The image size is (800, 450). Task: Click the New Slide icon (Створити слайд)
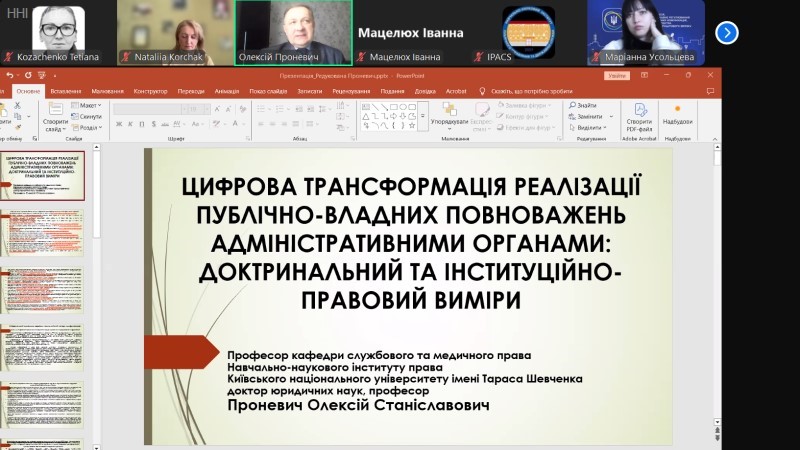coord(55,109)
